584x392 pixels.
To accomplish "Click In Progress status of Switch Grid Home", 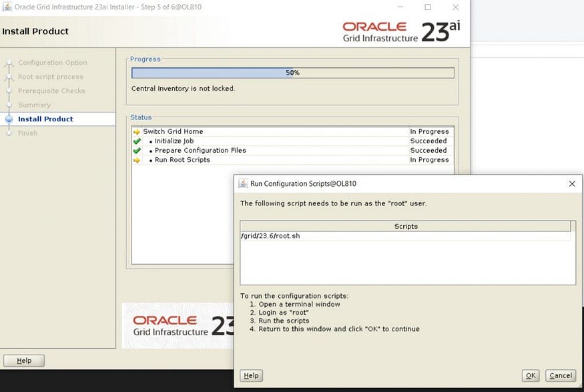I will click(429, 131).
